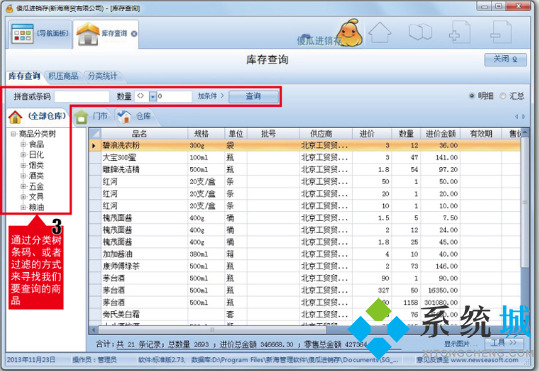The width and height of the screenshot is (539, 371).
Task: Select the 康师傅绿茶 row
Action: click(x=305, y=266)
